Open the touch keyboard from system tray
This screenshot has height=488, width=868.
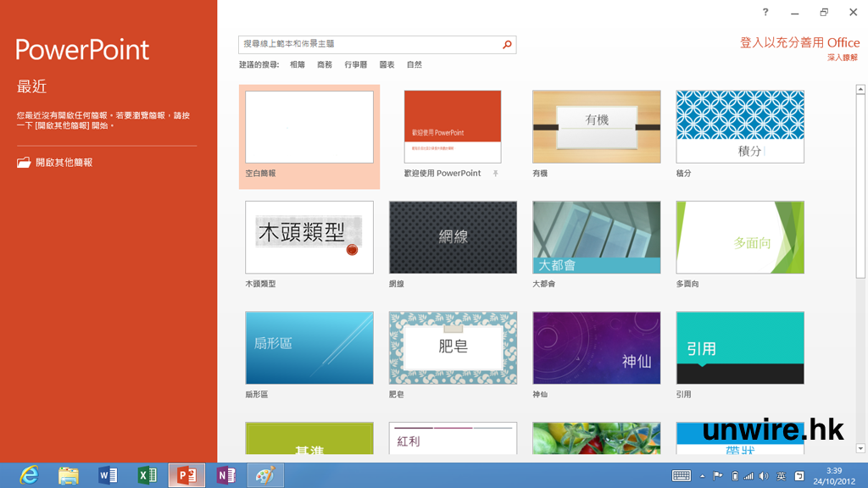point(682,476)
